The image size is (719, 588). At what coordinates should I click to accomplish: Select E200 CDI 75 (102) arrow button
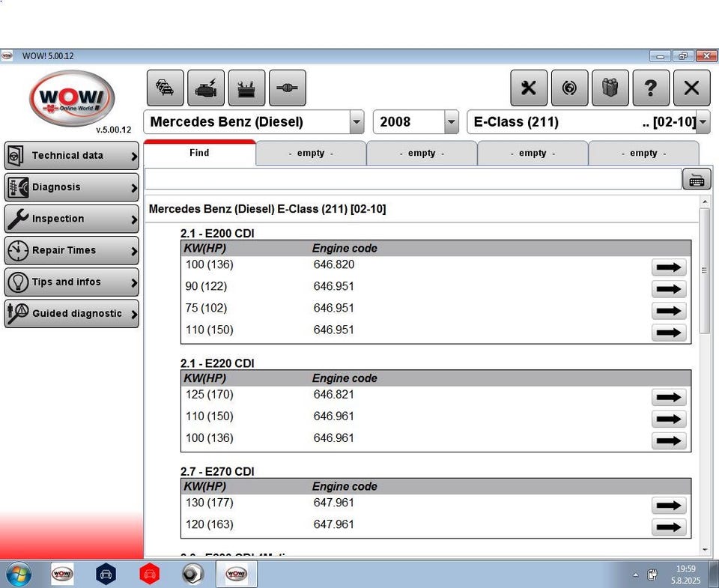(669, 311)
